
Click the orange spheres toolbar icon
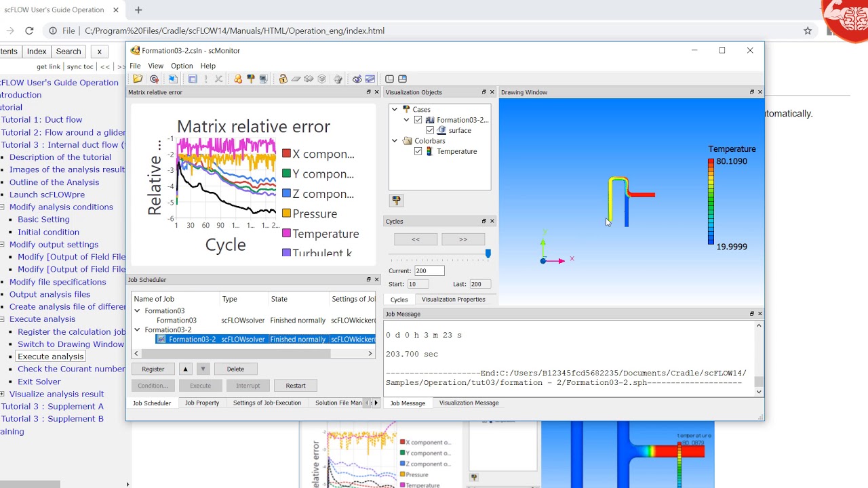tap(238, 79)
